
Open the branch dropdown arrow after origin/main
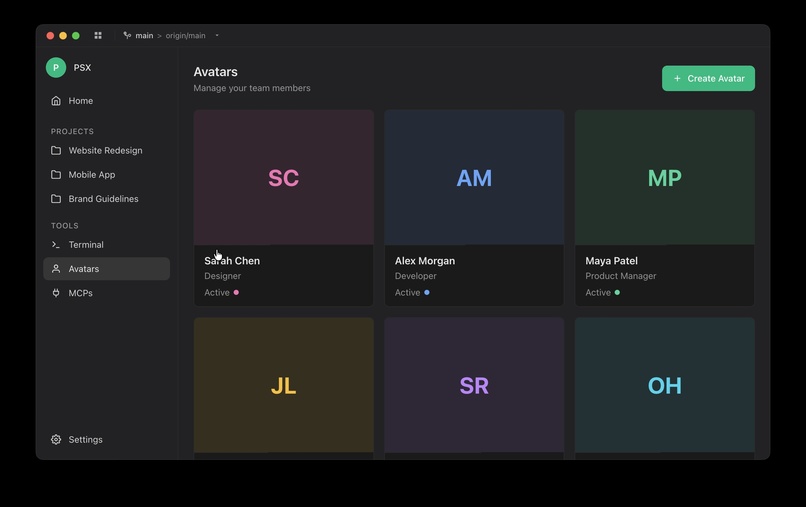point(217,35)
